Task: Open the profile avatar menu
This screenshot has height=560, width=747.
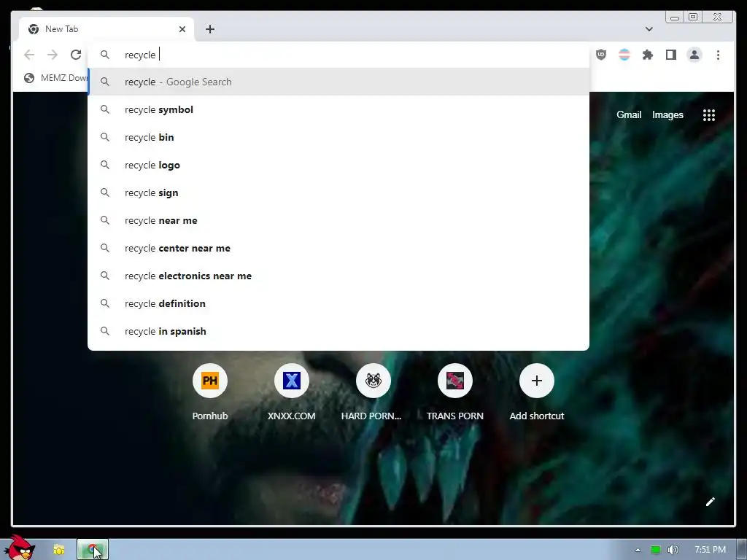Action: point(694,55)
